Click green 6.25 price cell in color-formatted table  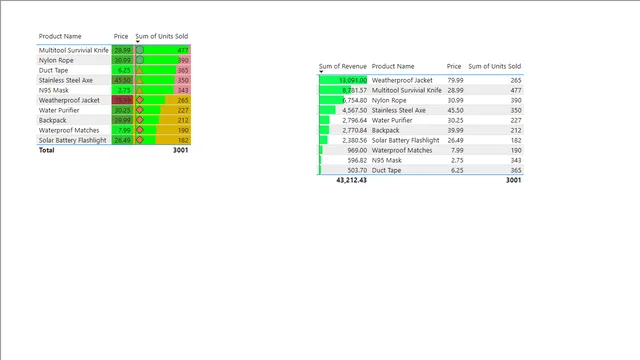(122, 70)
